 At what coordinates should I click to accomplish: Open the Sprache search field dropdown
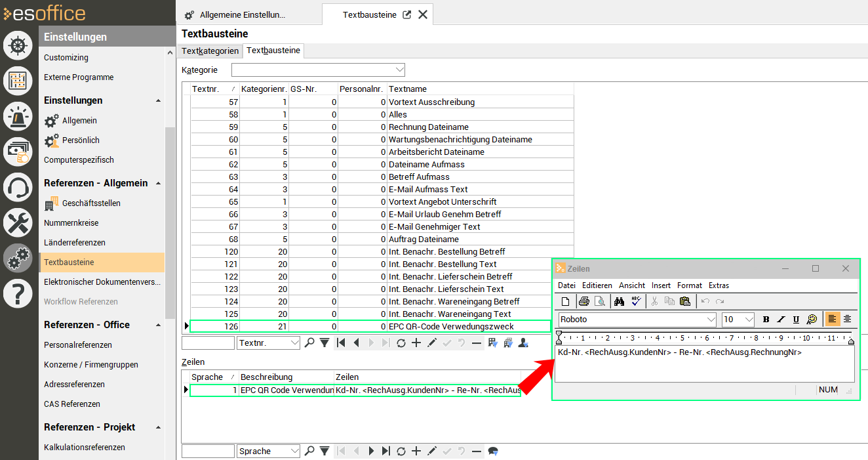(x=294, y=451)
